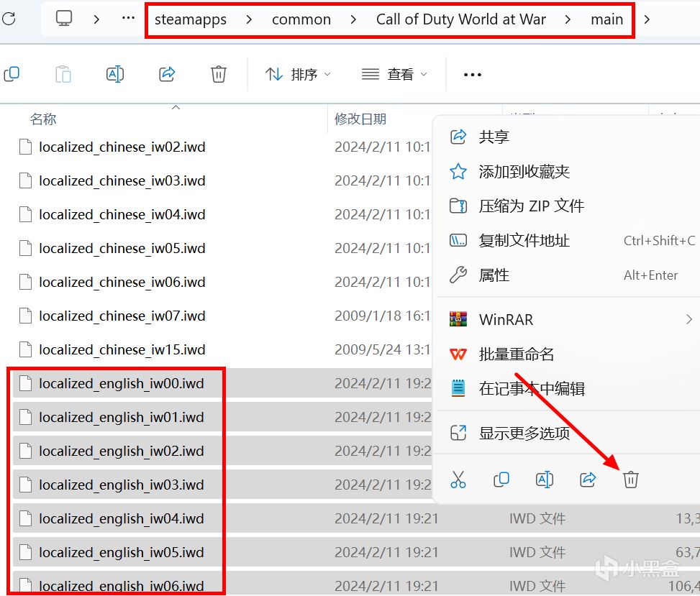Image resolution: width=700 pixels, height=596 pixels.
Task: Click the share icon beside 共享
Action: click(x=458, y=136)
